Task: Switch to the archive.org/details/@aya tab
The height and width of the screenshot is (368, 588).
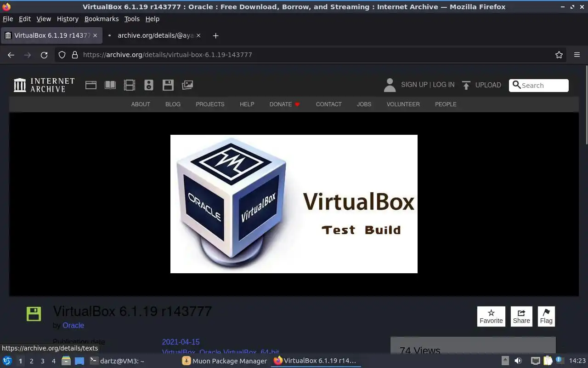Action: (154, 35)
